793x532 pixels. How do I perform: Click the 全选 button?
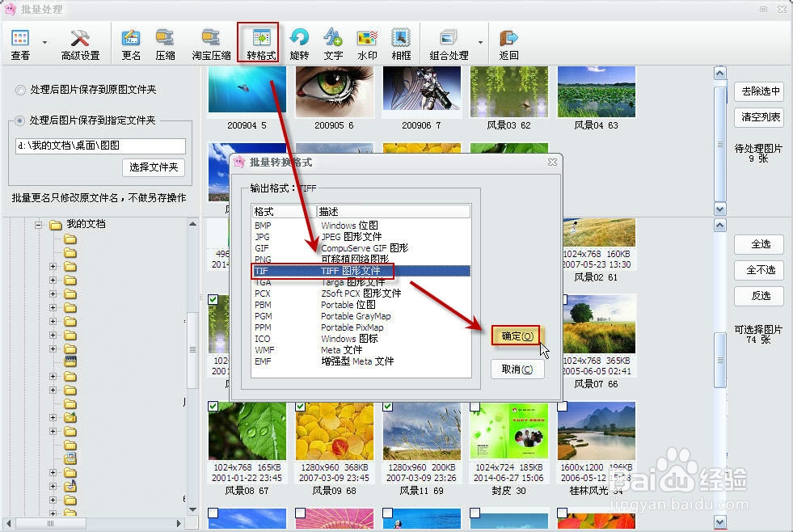tap(758, 244)
